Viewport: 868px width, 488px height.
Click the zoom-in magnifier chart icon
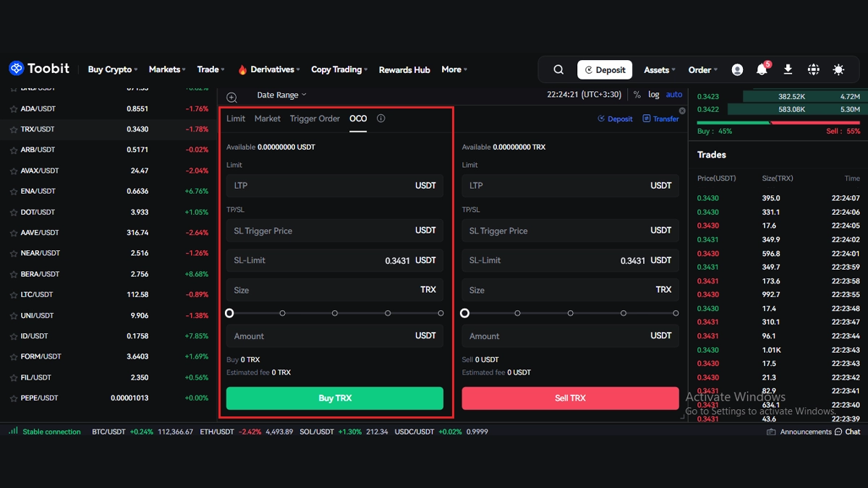tap(231, 98)
